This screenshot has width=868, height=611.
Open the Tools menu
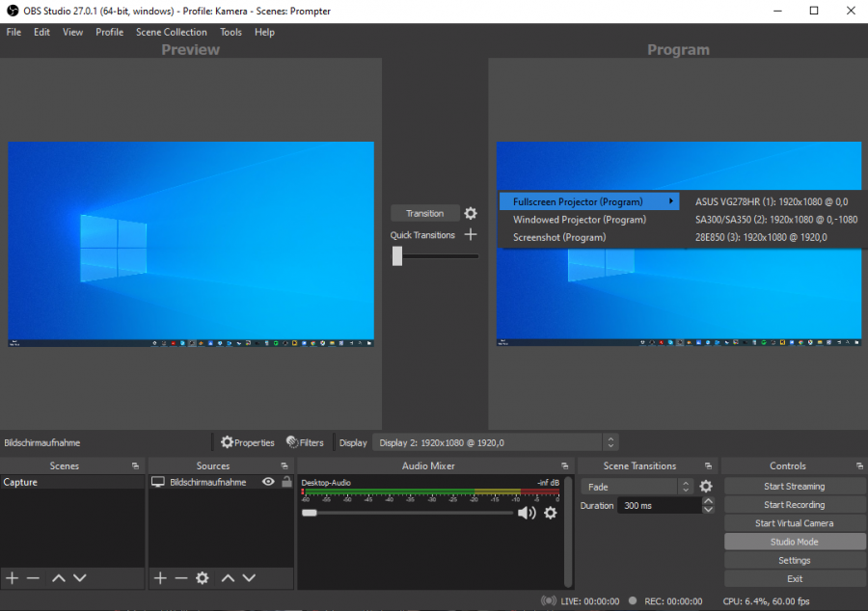click(x=231, y=32)
